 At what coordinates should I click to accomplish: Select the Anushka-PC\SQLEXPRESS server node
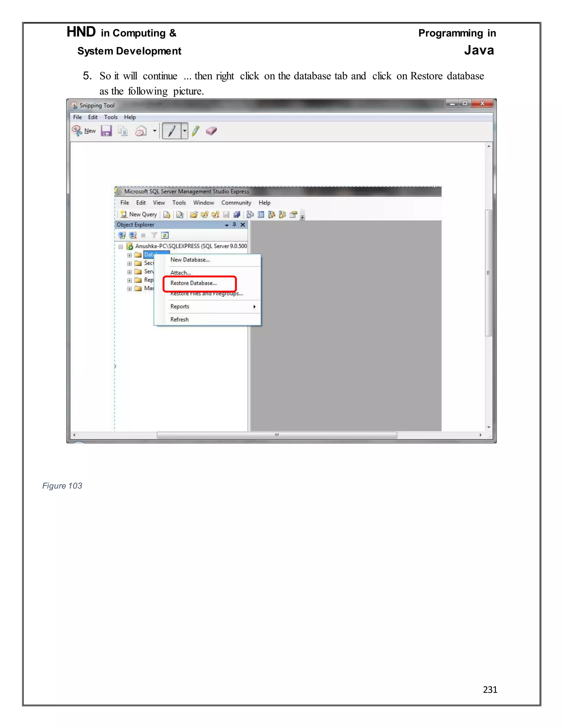point(191,246)
